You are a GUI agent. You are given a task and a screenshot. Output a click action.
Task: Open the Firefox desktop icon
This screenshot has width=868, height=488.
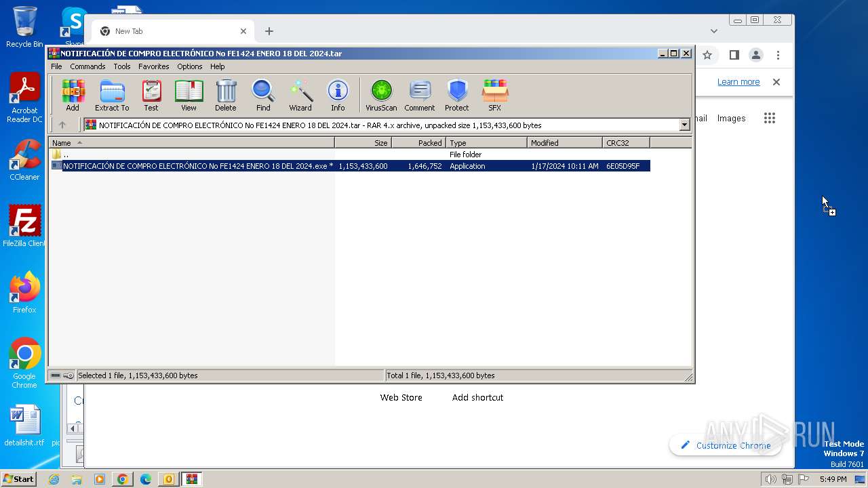(x=24, y=293)
